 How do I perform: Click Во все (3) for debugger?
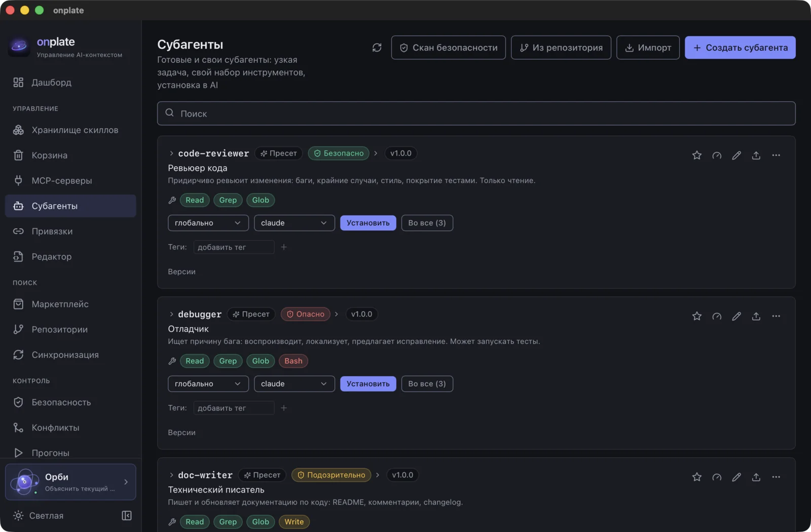[x=427, y=384]
